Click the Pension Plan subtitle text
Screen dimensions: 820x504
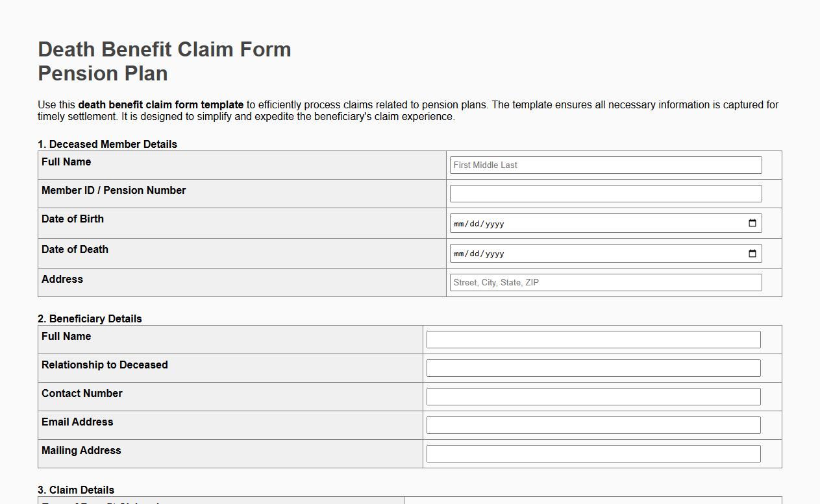point(102,73)
